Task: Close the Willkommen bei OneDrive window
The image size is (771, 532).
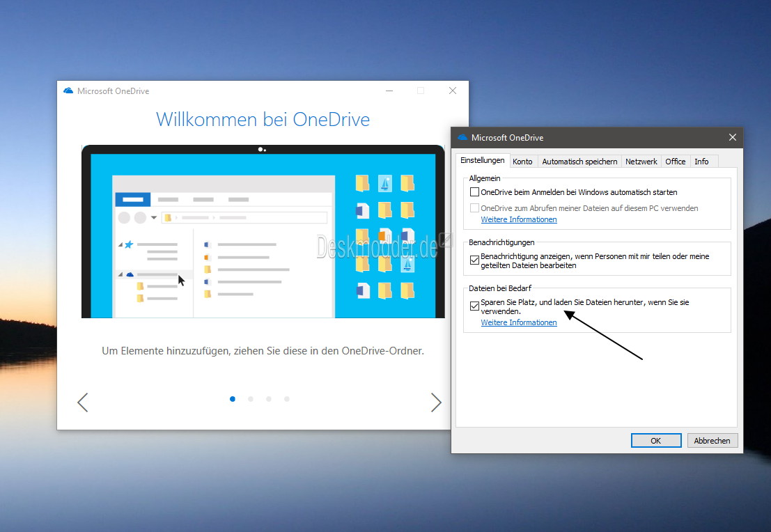Action: click(453, 91)
